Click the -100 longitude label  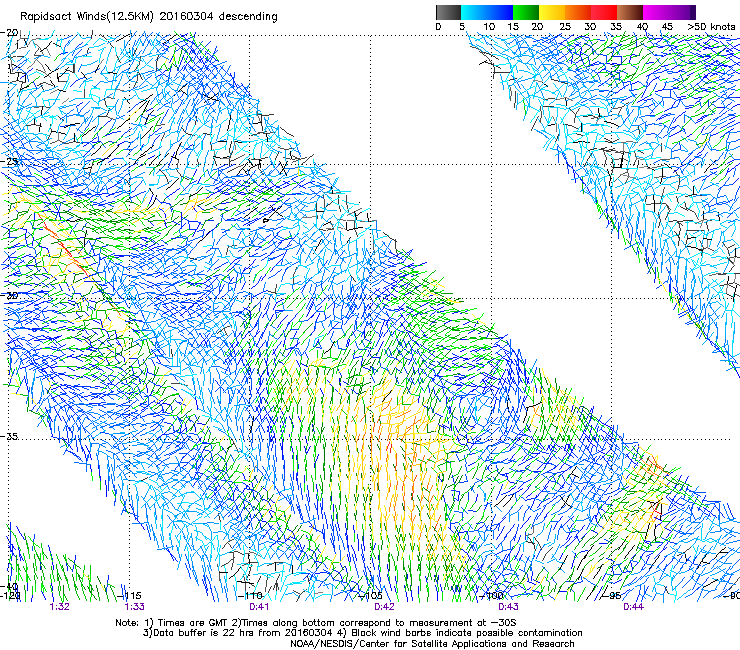pyautogui.click(x=492, y=596)
